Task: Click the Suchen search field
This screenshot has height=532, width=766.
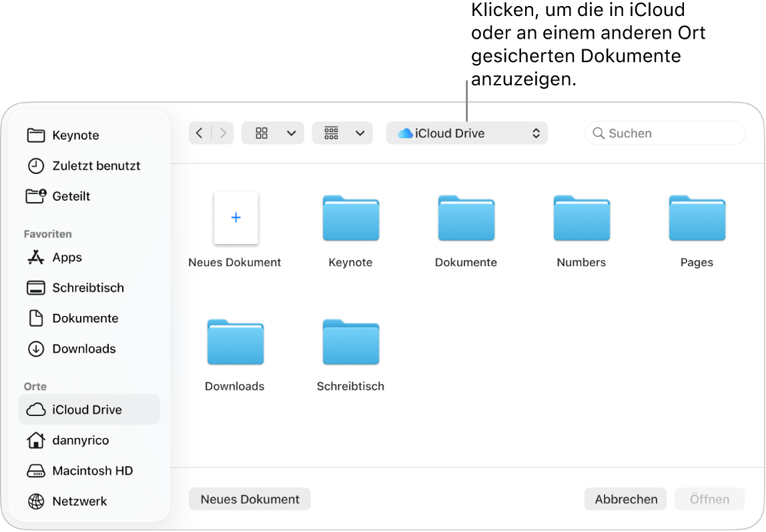Action: 665,133
